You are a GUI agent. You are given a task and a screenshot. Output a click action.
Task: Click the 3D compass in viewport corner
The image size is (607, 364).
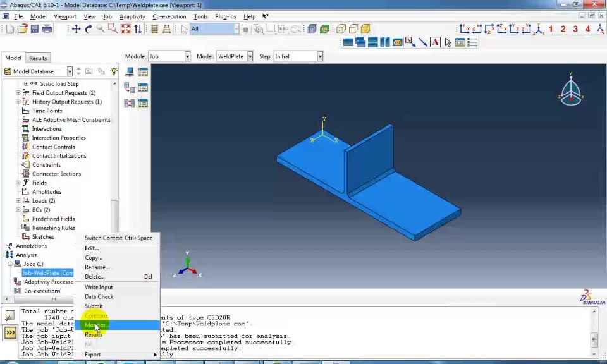[x=570, y=90]
